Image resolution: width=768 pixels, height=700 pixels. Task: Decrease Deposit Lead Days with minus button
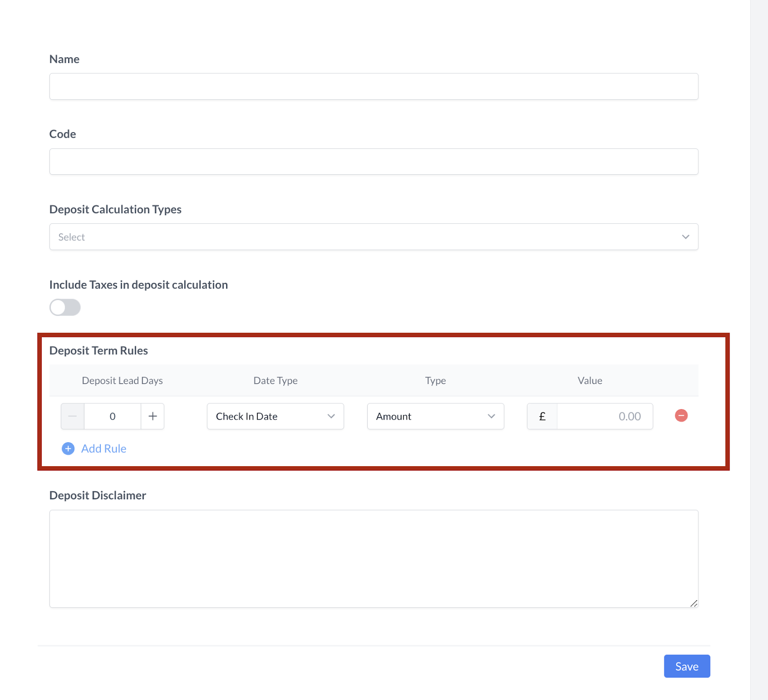(x=72, y=416)
